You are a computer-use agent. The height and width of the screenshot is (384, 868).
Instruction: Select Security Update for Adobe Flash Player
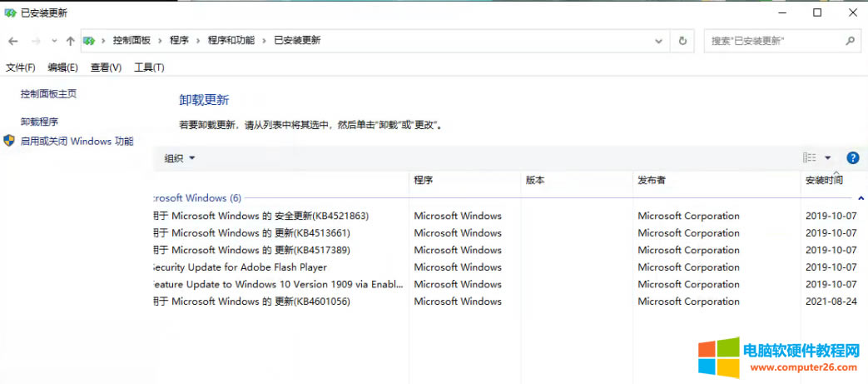point(240,267)
